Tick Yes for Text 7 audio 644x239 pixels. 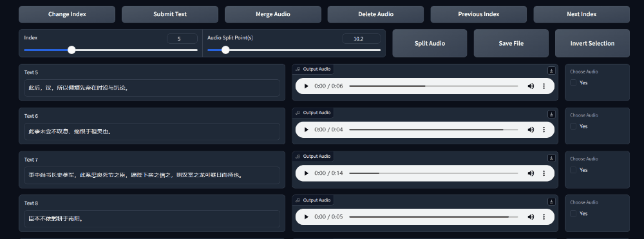[573, 170]
